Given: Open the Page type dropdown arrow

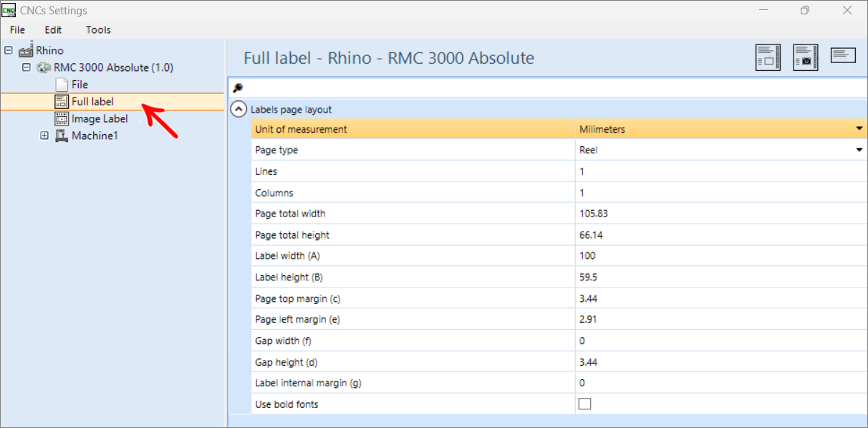Looking at the screenshot, I should (x=859, y=150).
